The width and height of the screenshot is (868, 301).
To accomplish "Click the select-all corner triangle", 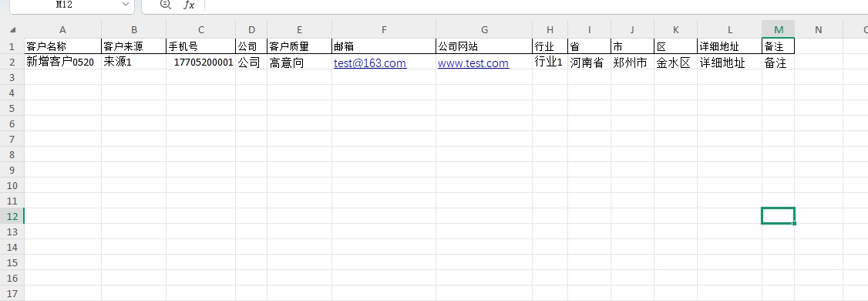I will [x=12, y=30].
